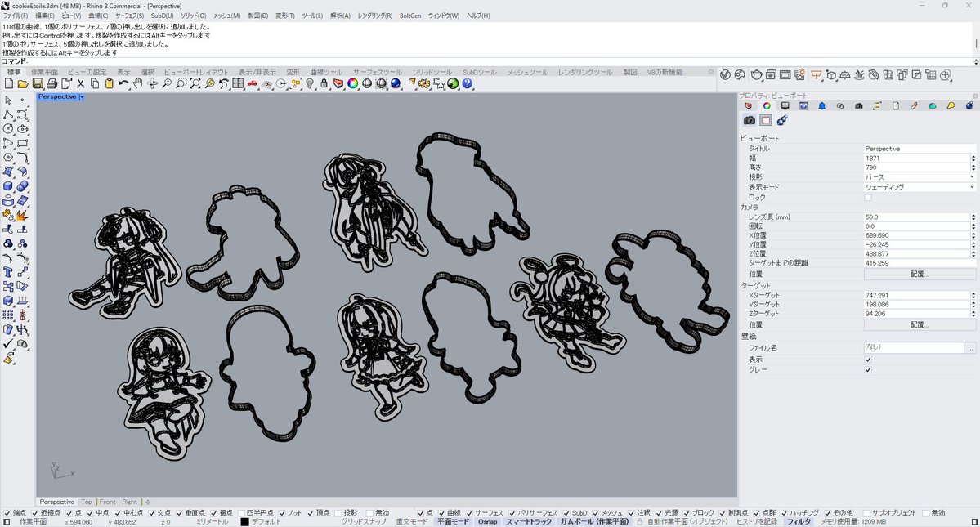Click the wallpaper file browse ... button
This screenshot has width=980, height=527.
coord(970,348)
